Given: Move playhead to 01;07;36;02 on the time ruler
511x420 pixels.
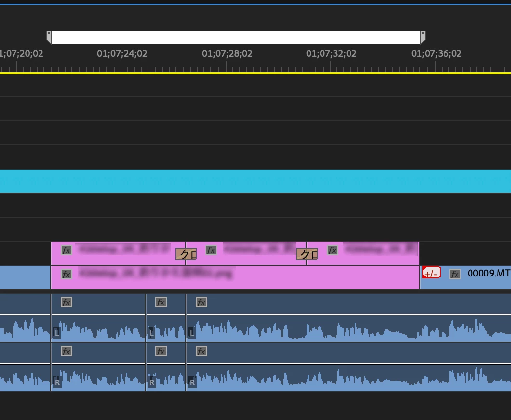Looking at the screenshot, I should point(436,54).
